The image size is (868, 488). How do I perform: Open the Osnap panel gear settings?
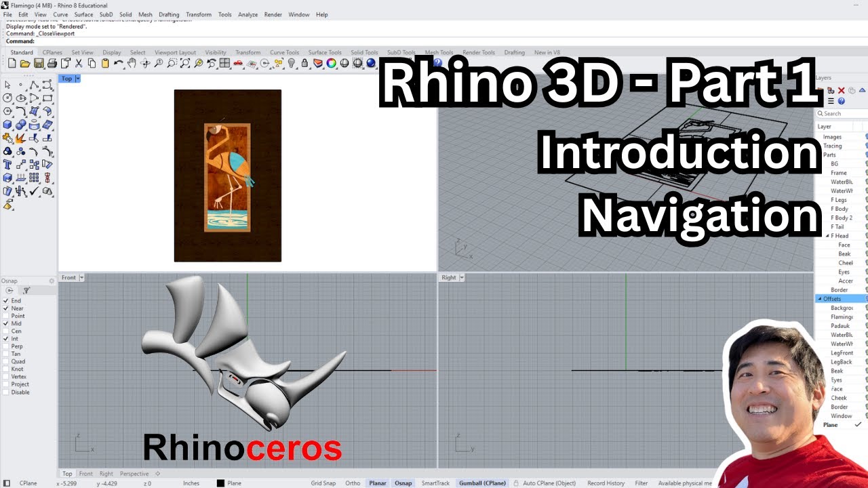point(52,281)
